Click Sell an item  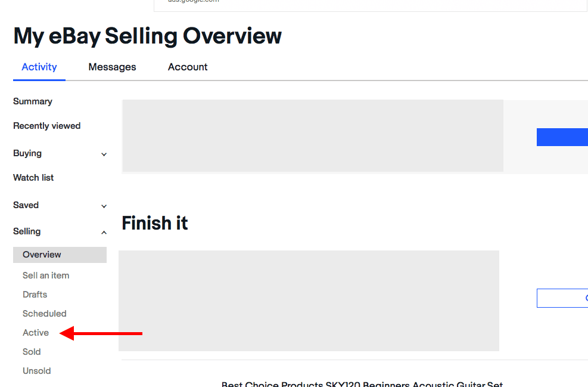46,275
